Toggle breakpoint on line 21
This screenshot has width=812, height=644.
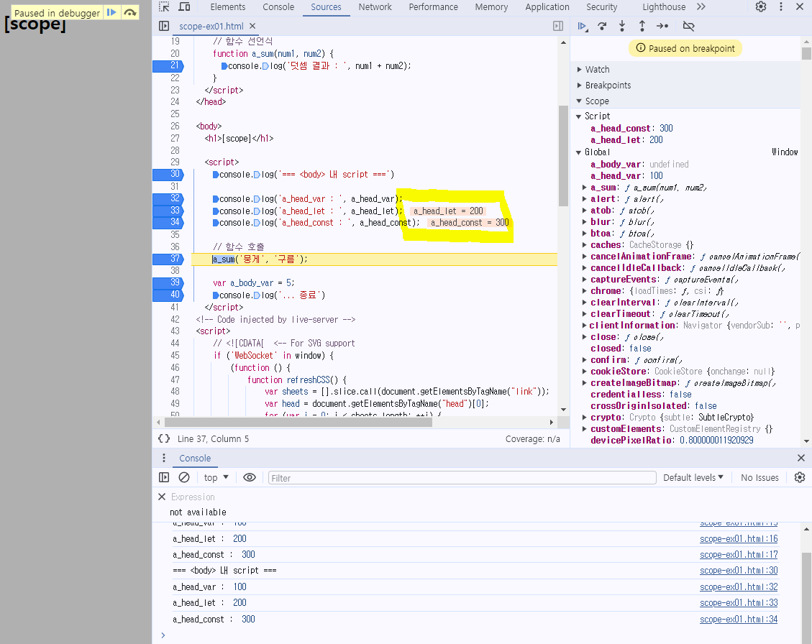(168, 65)
